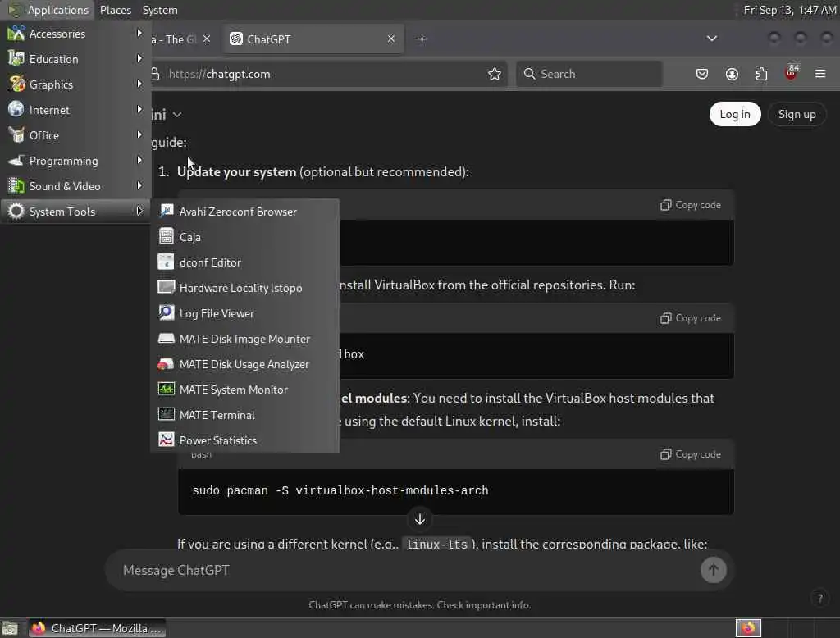Click the sudo pacman host-modules-arch command text
Image resolution: width=840 pixels, height=638 pixels.
340,490
